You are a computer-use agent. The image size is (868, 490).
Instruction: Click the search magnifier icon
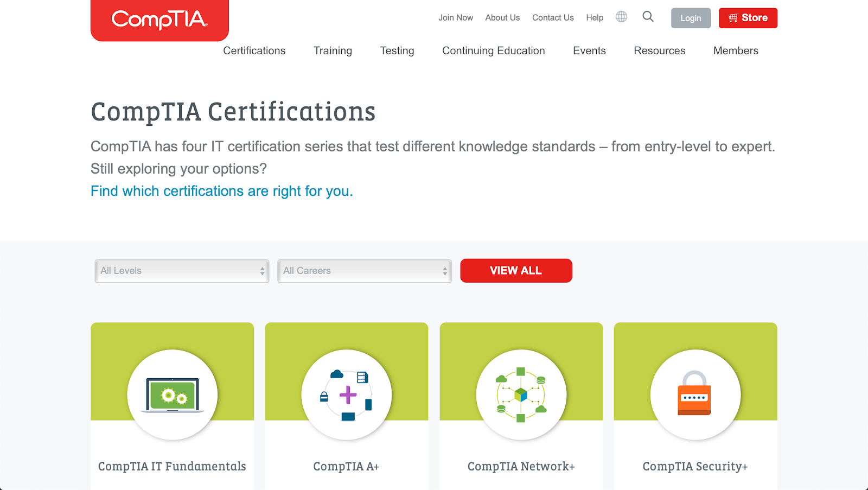coord(648,17)
